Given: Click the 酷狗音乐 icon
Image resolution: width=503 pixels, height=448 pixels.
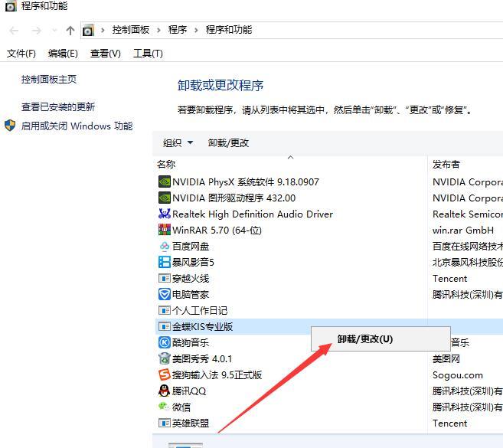Looking at the screenshot, I should coord(164,343).
